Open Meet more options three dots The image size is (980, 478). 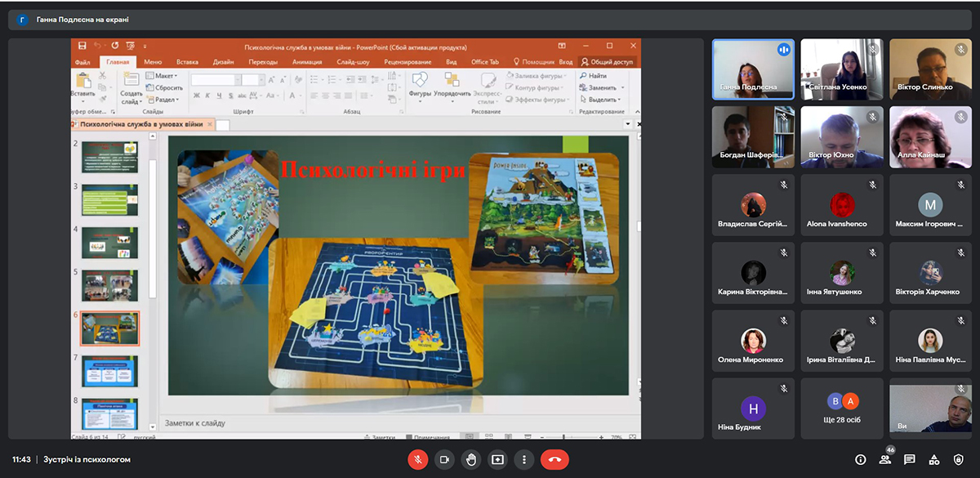[x=523, y=459]
